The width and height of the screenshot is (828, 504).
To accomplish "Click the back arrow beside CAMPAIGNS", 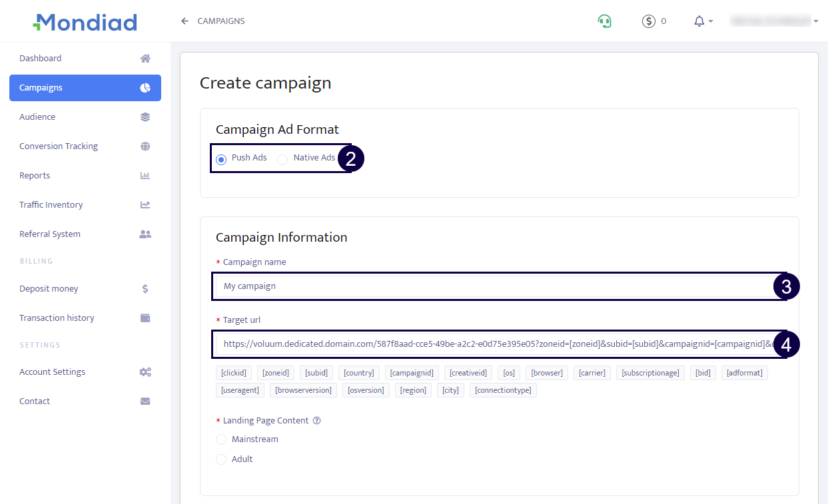I will [x=185, y=21].
